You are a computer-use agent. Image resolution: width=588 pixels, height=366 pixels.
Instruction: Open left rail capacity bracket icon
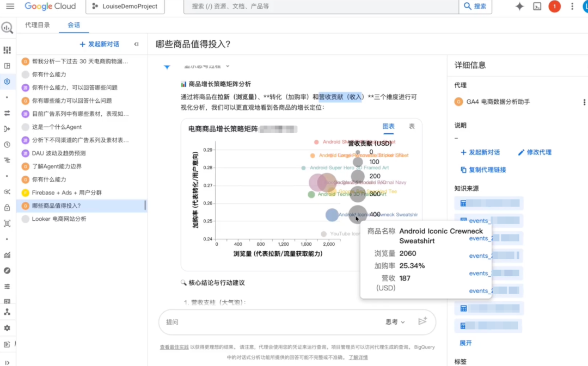tap(7, 224)
